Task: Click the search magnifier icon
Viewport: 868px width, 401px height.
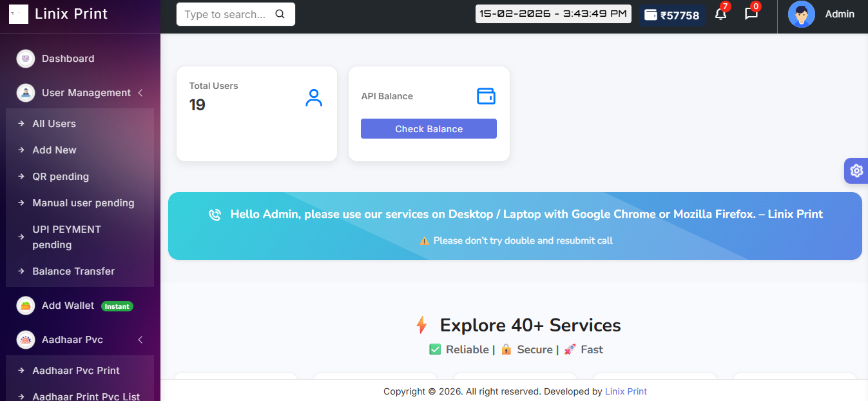Action: pos(280,14)
